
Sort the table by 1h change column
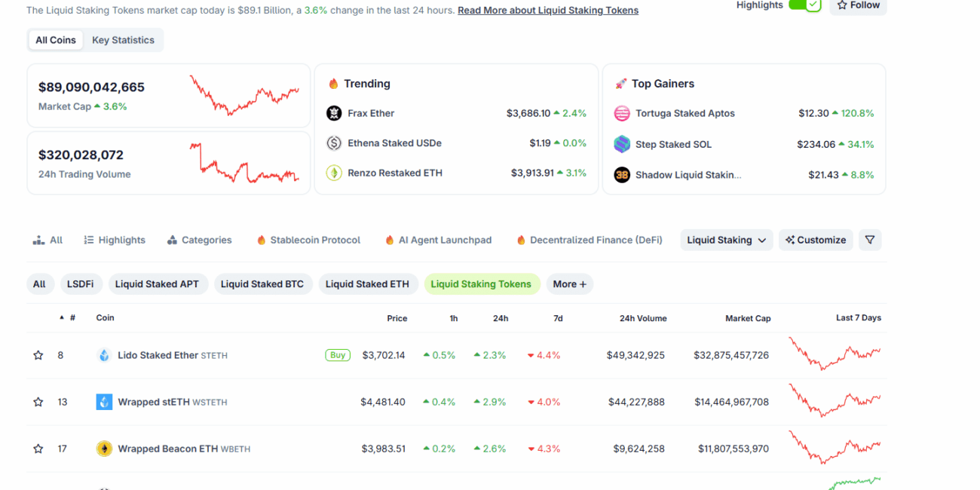454,318
